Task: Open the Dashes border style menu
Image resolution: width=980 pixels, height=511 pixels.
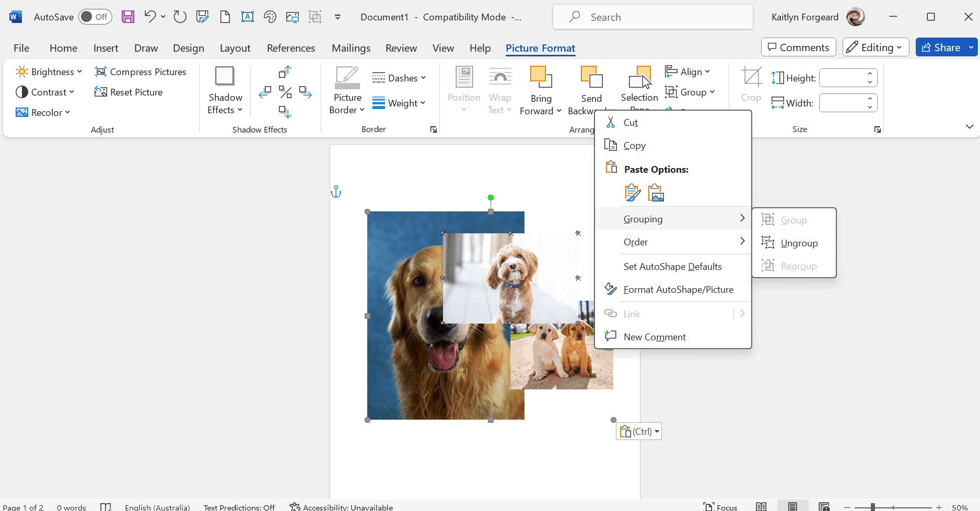Action: (x=399, y=78)
